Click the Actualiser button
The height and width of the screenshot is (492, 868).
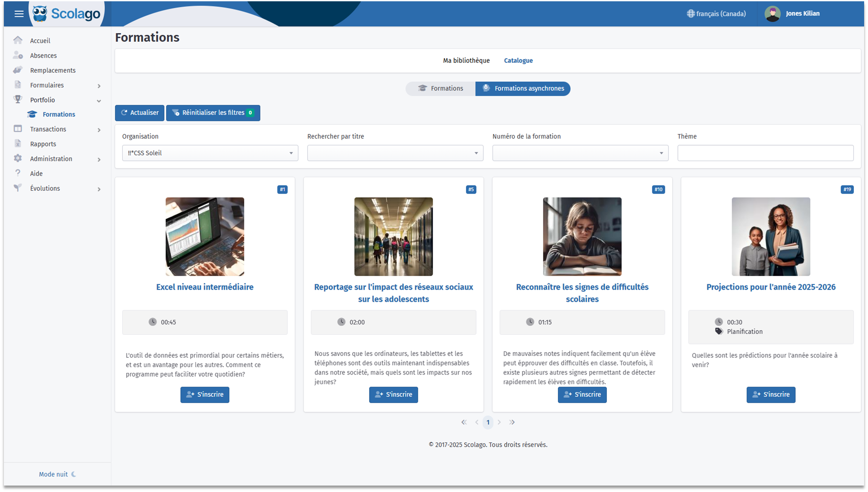coord(139,113)
